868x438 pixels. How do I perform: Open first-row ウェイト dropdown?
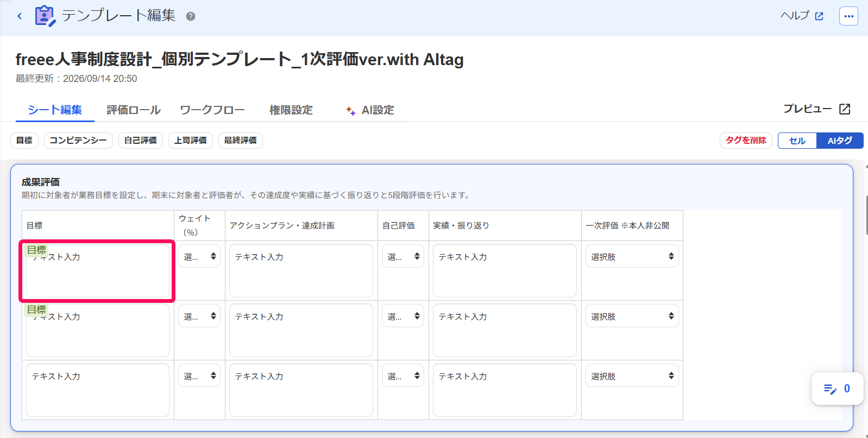tap(199, 256)
